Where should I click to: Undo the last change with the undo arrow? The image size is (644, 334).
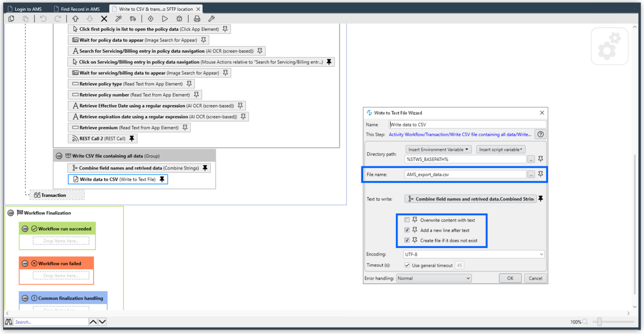(43, 19)
